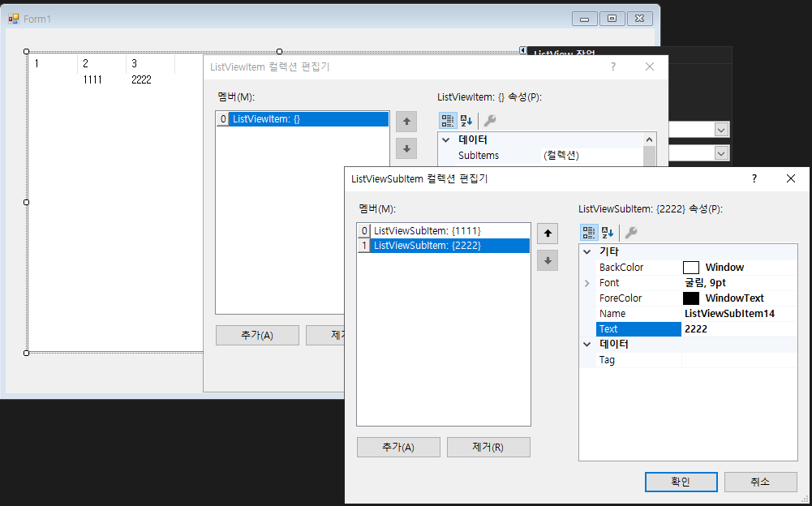Open lower dropdown in ListView tasks panel

(x=721, y=153)
